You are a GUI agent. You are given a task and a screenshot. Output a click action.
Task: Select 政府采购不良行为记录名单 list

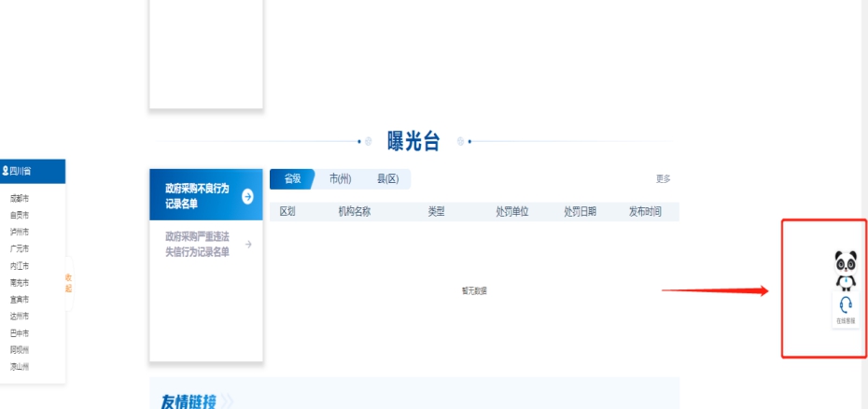[197, 195]
